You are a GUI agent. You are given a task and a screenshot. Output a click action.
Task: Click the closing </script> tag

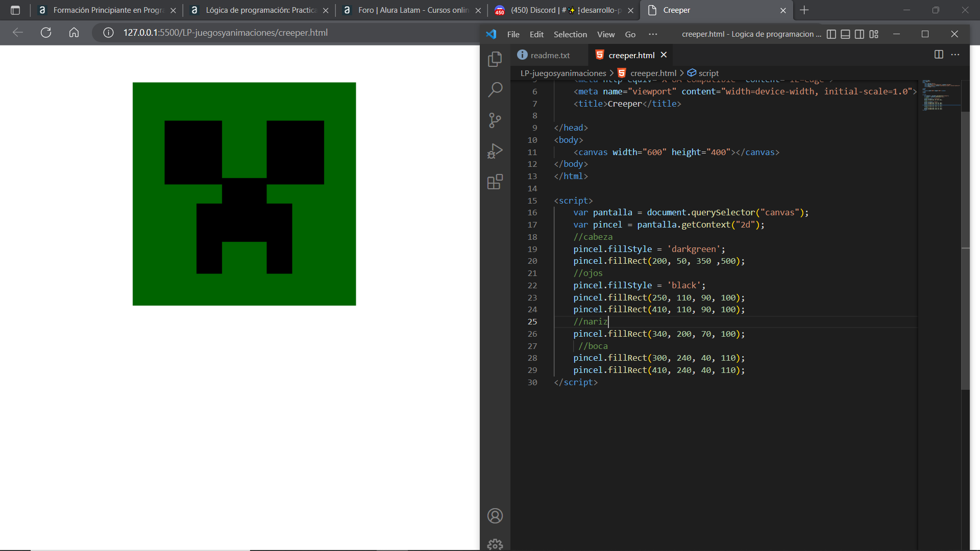[x=576, y=382]
